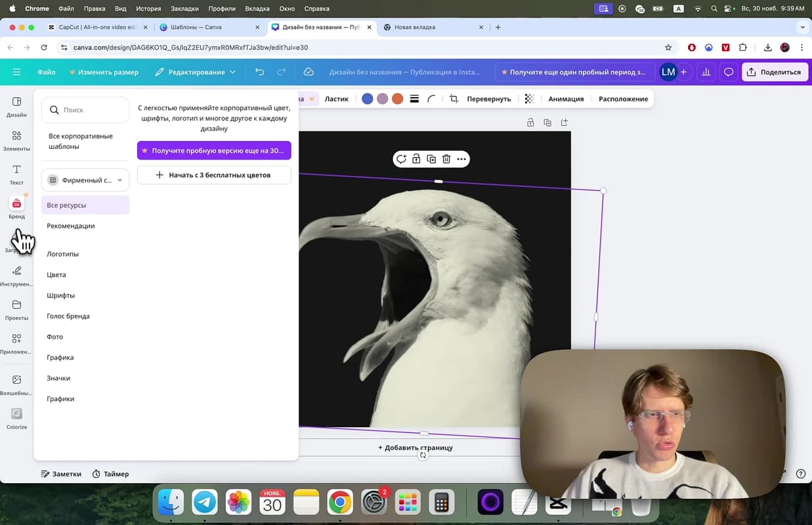Duplicate the page using the page copy icon
812x525 pixels.
coord(547,123)
